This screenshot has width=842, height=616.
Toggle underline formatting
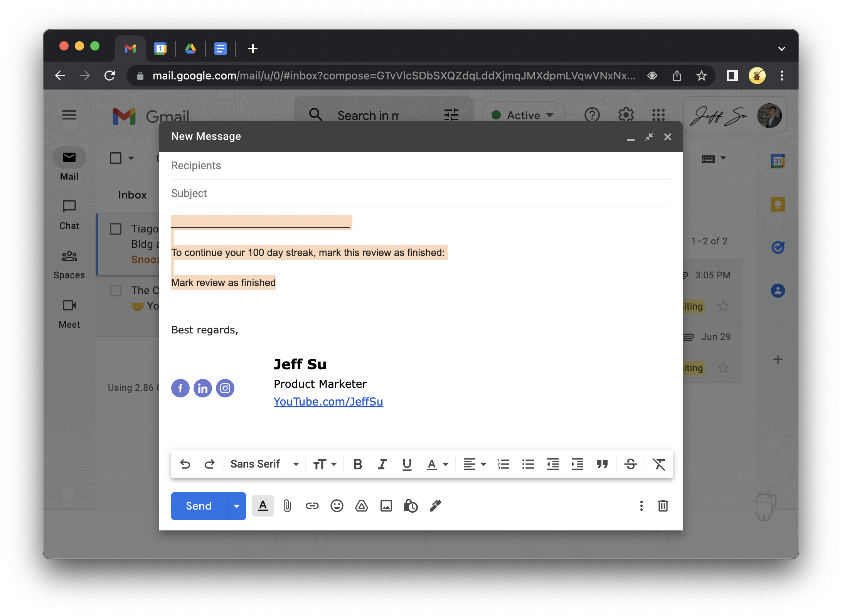[x=407, y=464]
